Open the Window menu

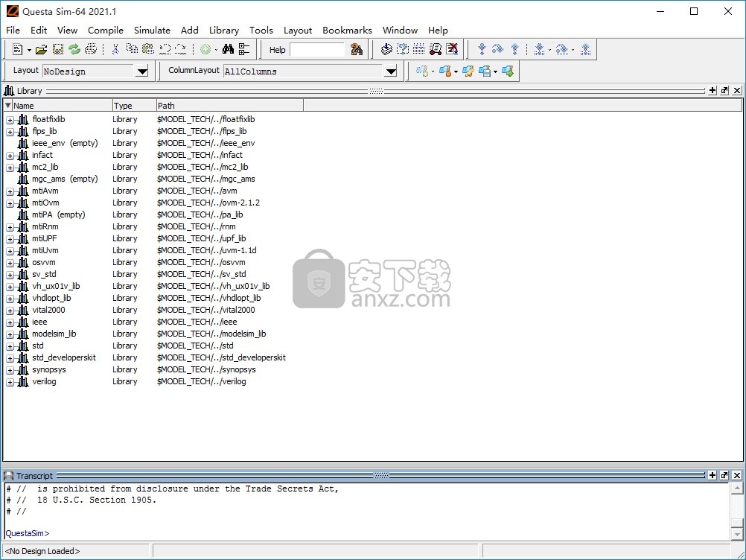(400, 30)
